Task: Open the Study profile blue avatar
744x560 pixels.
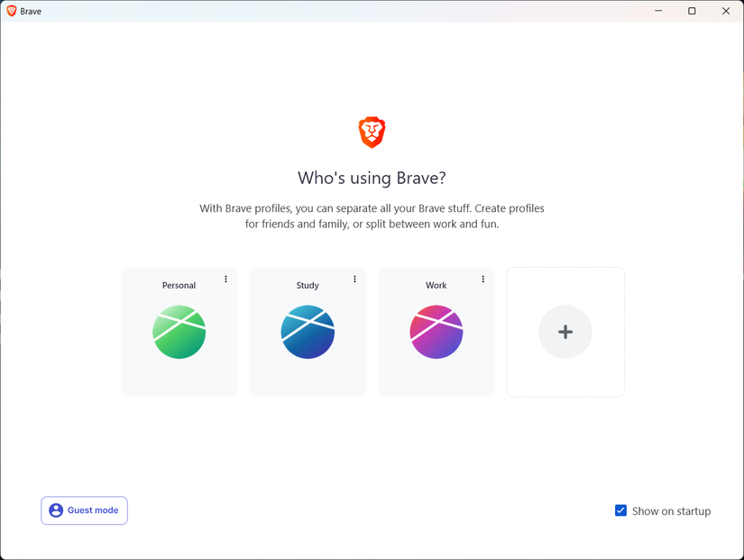Action: pos(308,332)
